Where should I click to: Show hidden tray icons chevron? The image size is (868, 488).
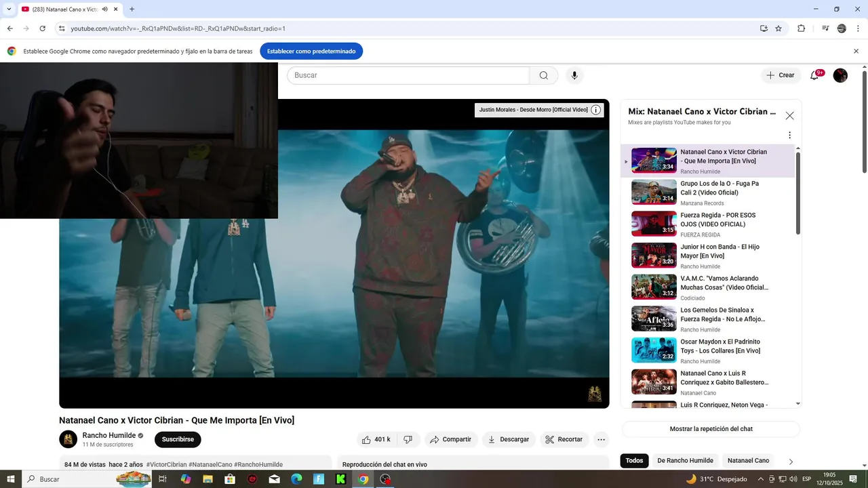tap(760, 479)
